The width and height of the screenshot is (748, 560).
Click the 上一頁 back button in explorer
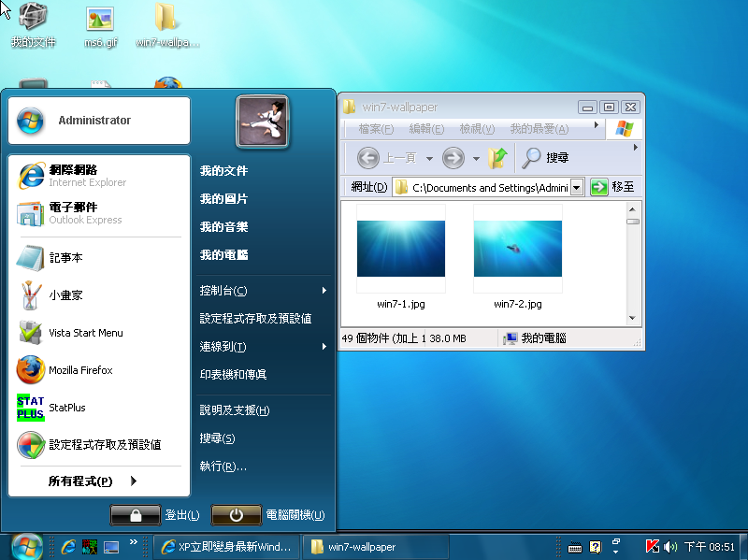(387, 158)
